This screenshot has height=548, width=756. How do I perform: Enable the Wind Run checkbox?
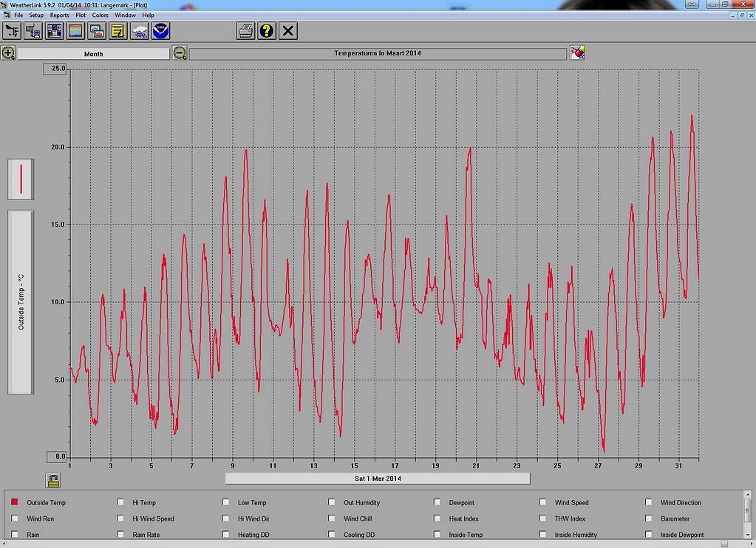pos(15,518)
